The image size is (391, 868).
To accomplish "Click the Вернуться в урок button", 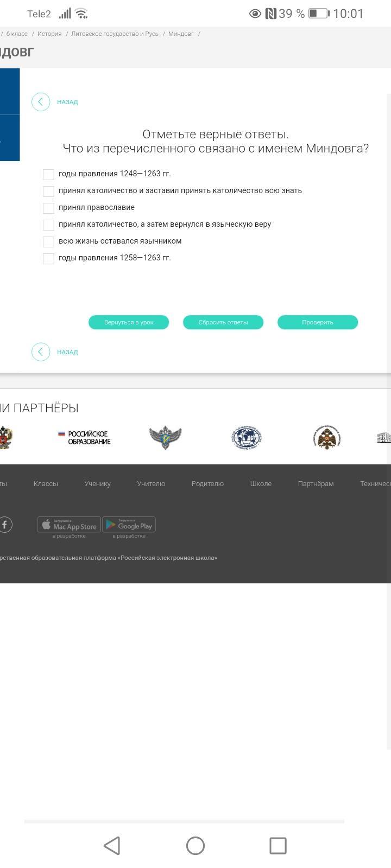I will click(x=129, y=322).
